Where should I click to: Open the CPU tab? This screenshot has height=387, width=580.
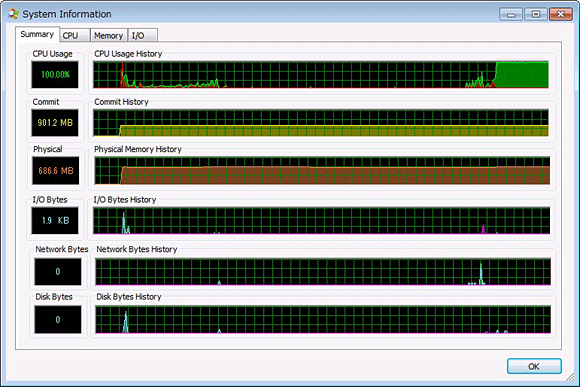74,36
